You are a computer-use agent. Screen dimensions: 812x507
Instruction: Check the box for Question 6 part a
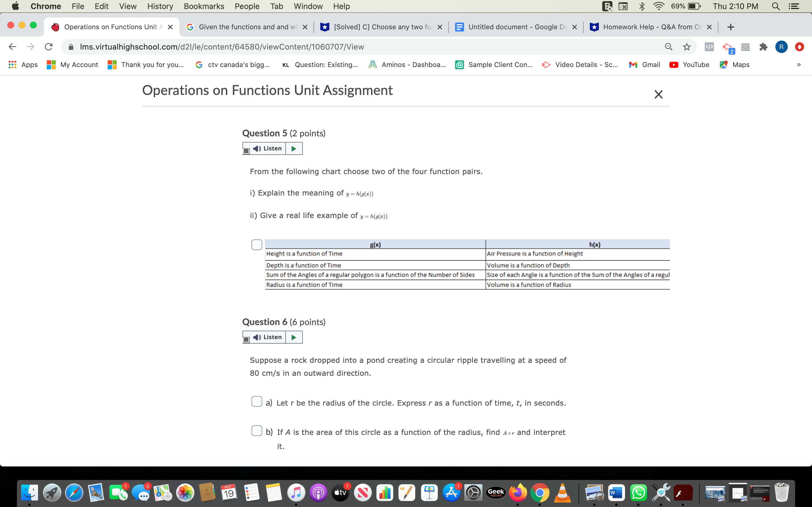click(257, 401)
